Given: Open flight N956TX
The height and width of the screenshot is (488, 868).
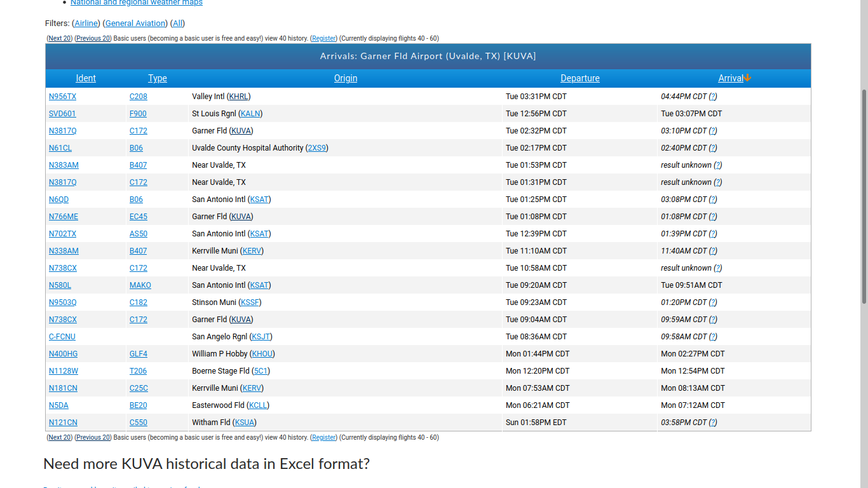Looking at the screenshot, I should [62, 97].
